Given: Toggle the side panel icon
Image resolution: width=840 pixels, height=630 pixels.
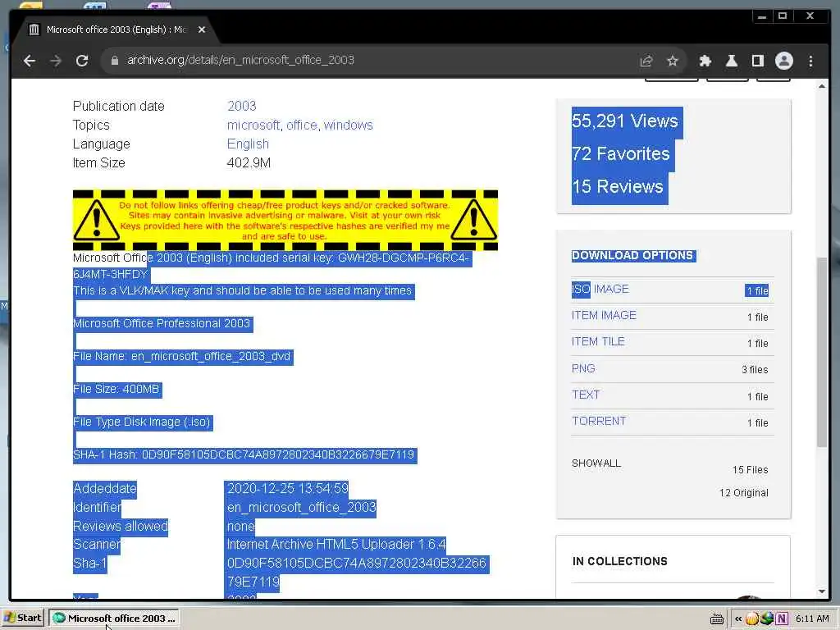Looking at the screenshot, I should click(757, 61).
